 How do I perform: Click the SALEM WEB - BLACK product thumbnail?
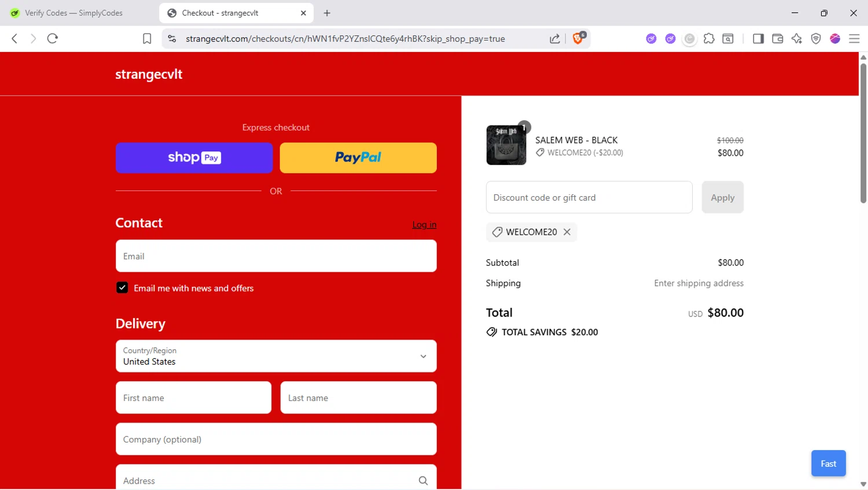pos(506,145)
